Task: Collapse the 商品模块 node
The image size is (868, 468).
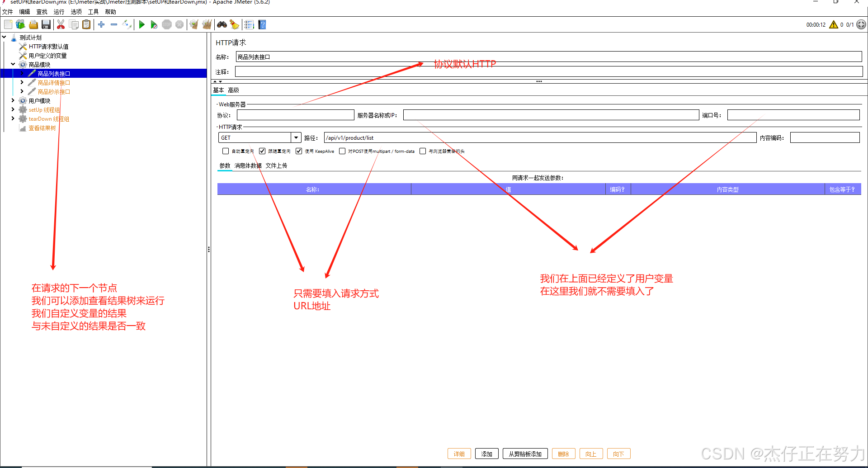Action: coord(13,64)
